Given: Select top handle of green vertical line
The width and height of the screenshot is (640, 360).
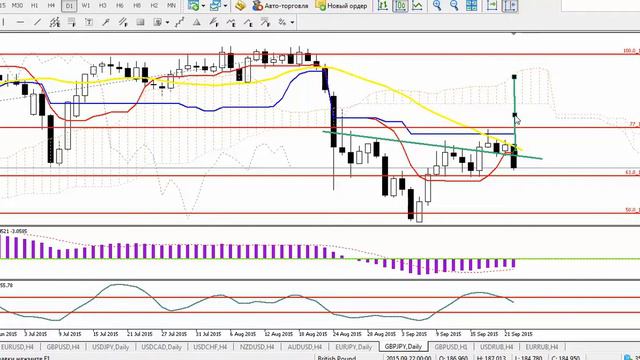Looking at the screenshot, I should tap(514, 77).
